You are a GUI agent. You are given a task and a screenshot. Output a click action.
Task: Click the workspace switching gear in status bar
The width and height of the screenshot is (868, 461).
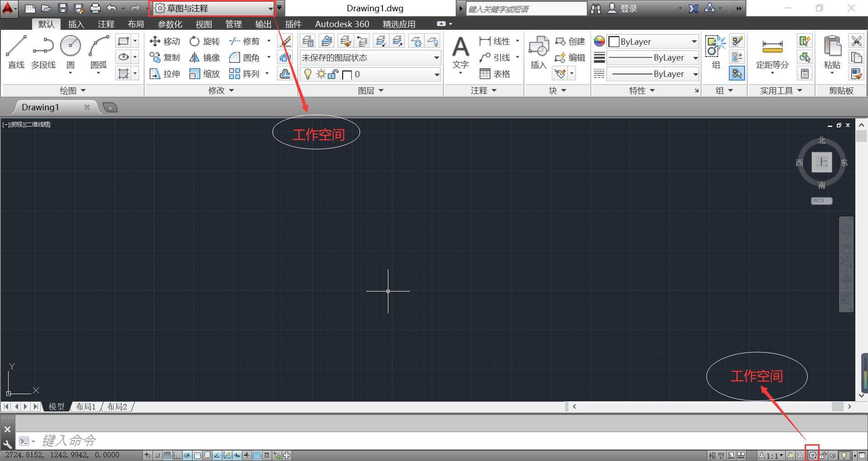coord(813,455)
